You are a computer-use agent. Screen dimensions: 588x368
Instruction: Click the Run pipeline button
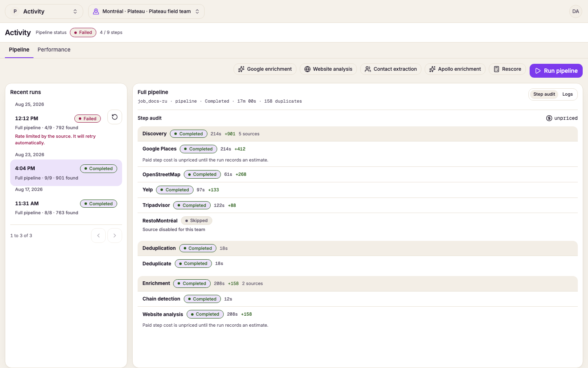556,71
